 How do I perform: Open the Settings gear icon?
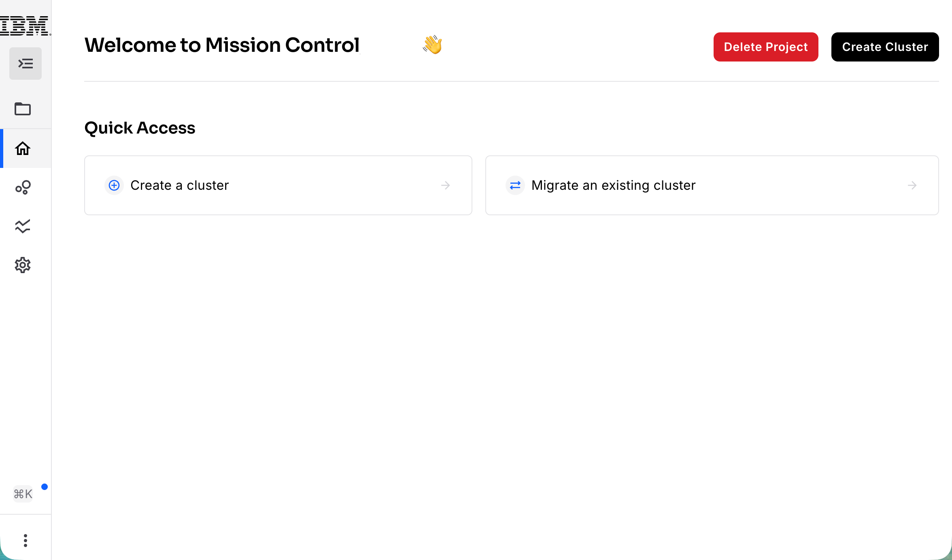point(23,265)
